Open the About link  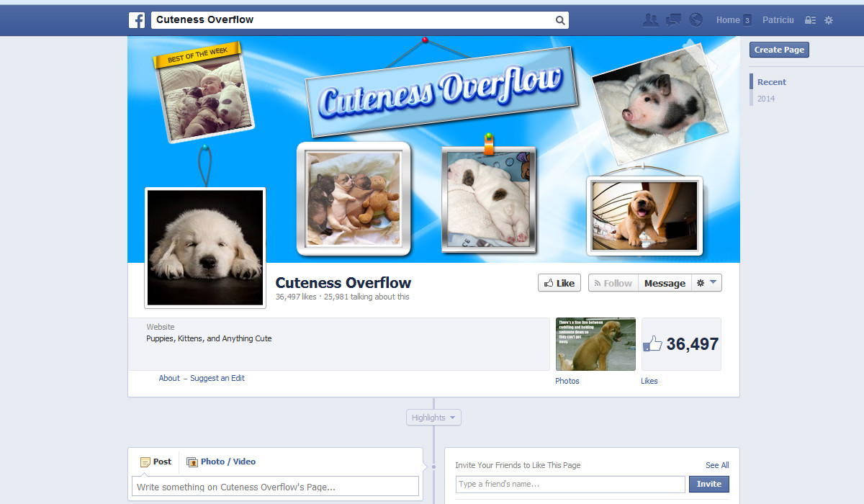coord(169,378)
